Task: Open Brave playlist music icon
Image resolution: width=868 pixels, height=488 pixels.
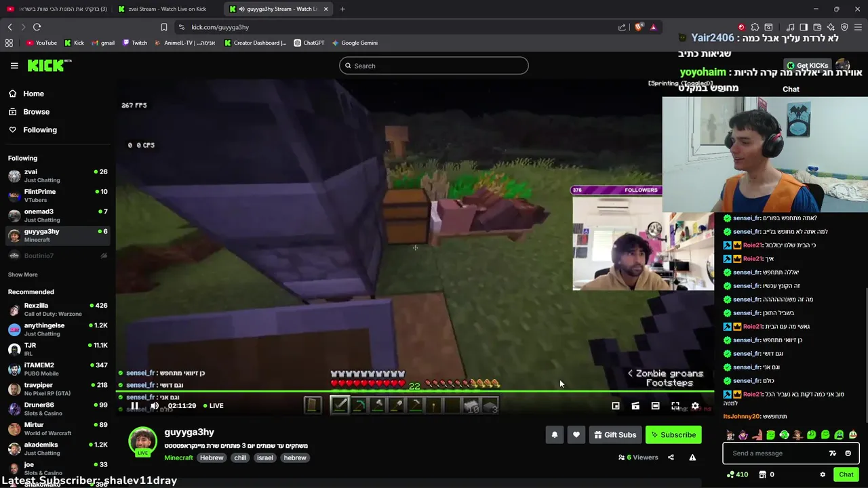Action: point(790,27)
